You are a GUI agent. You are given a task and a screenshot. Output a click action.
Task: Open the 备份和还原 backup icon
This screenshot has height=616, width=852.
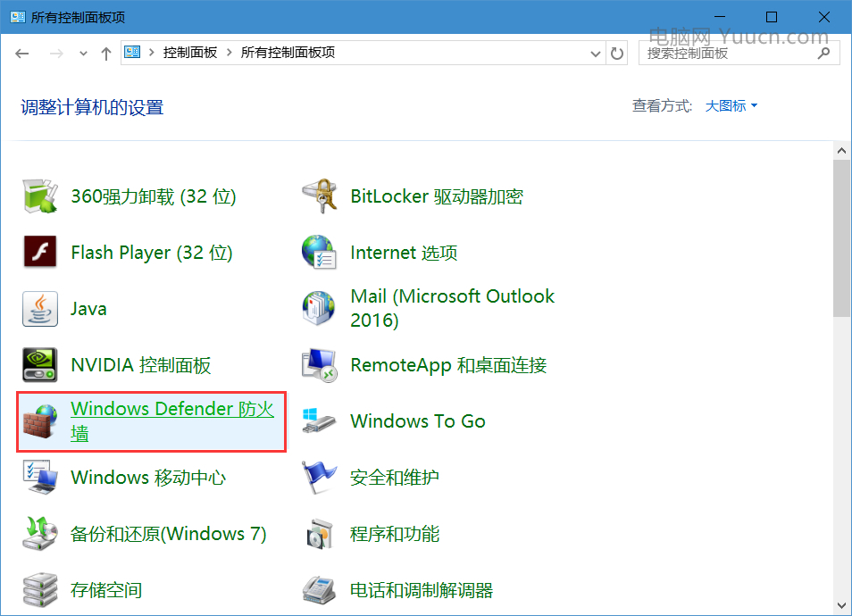(40, 534)
